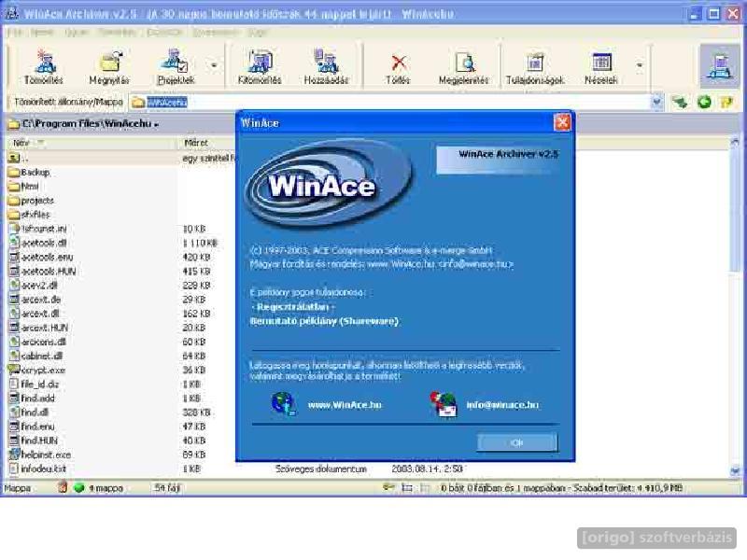Select the file_id.diz file
The height and width of the screenshot is (560, 747).
click(35, 384)
